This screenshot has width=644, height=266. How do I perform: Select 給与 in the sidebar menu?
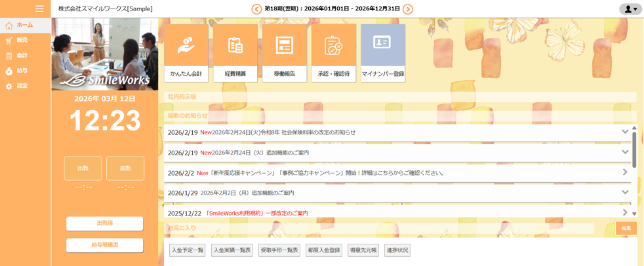click(x=22, y=71)
